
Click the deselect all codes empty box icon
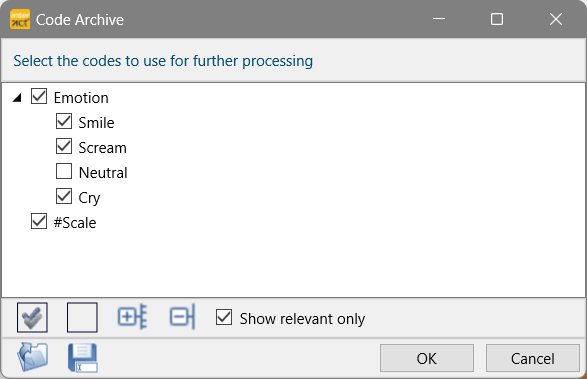click(82, 318)
